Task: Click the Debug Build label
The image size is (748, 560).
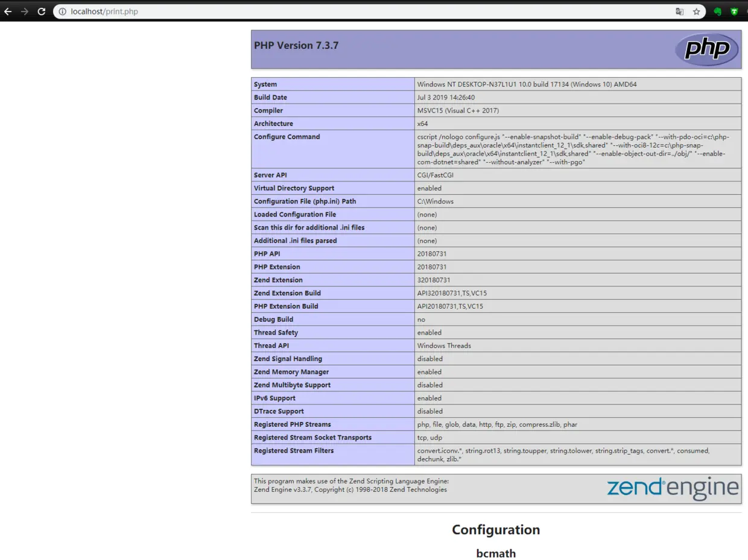Action: (x=274, y=319)
